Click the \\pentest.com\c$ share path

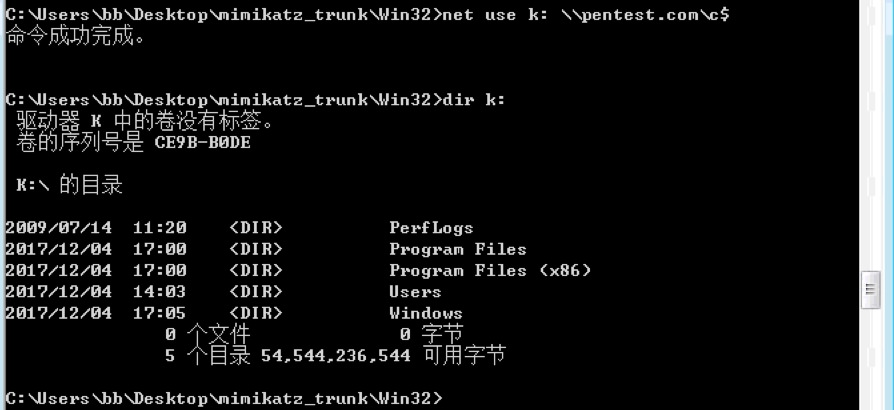645,14
